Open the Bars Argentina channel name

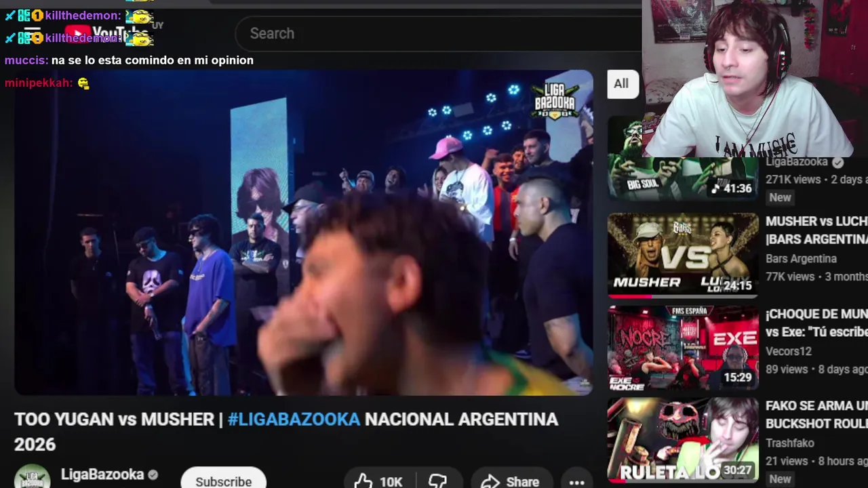coord(801,259)
